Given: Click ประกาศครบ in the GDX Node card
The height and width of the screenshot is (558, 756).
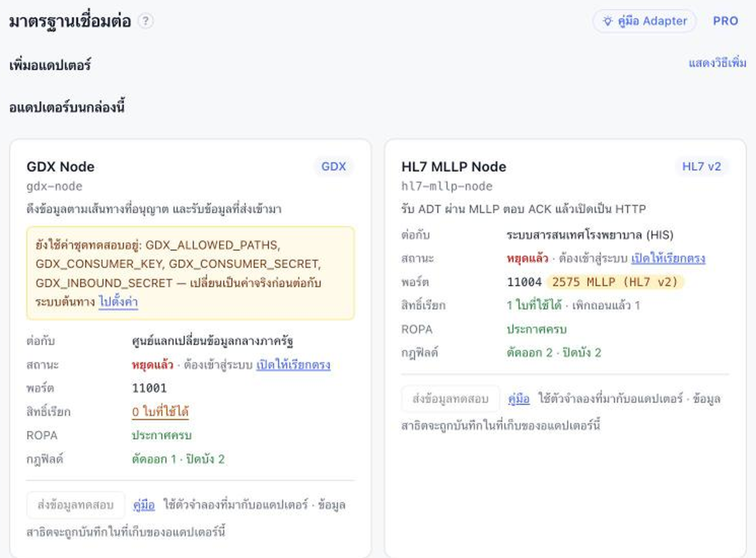Looking at the screenshot, I should tap(162, 436).
